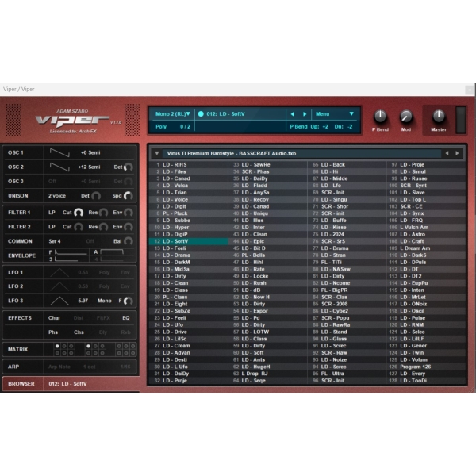
Task: Toggle the Rvb reverb effect
Action: pos(125,332)
